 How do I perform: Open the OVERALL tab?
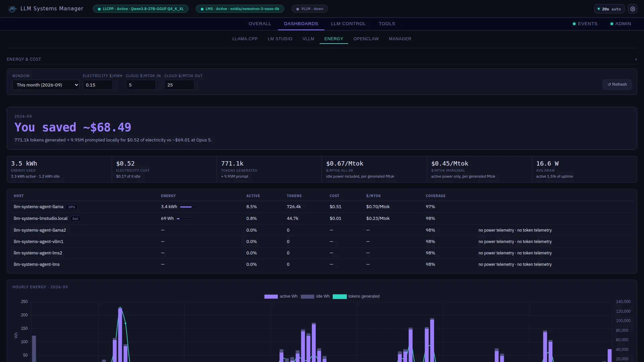point(260,24)
